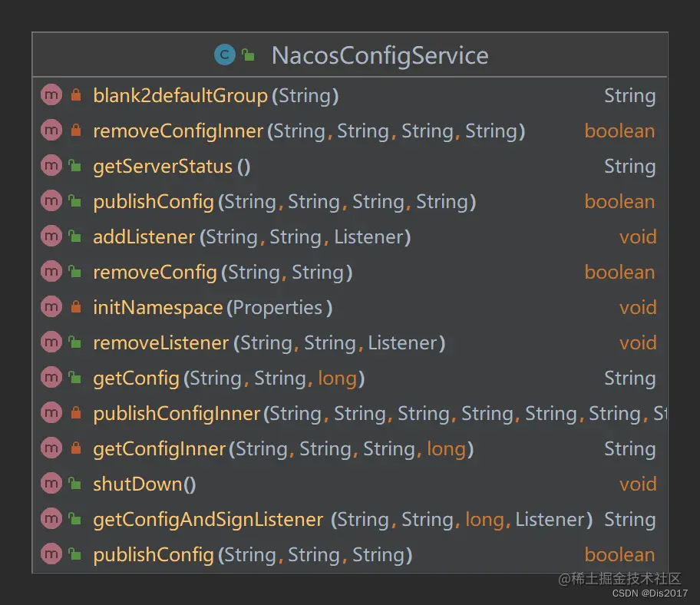Click the public icon of getServerStatus
The image size is (700, 605).
(x=74, y=166)
